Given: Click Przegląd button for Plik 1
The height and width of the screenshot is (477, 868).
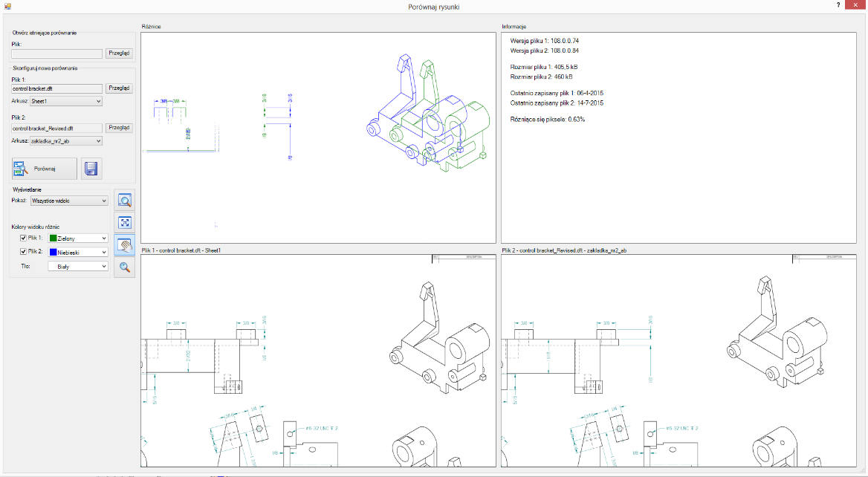Looking at the screenshot, I should 119,88.
